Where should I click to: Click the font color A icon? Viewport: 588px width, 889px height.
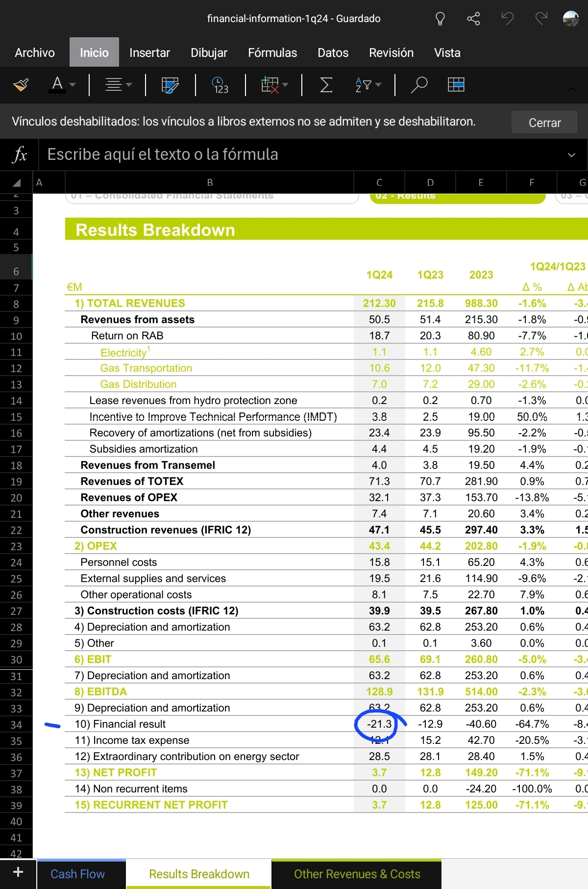[x=57, y=84]
